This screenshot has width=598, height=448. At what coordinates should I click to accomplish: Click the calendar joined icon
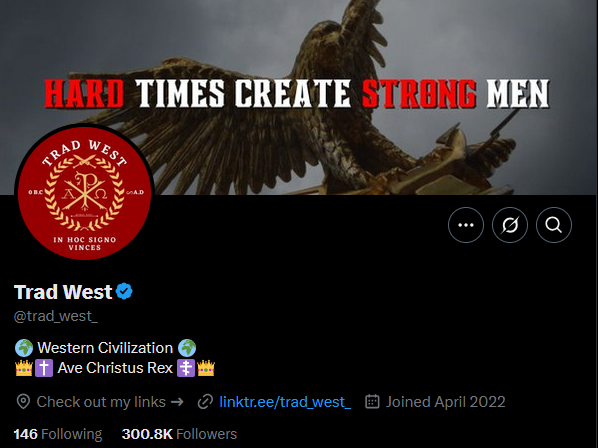tap(372, 401)
